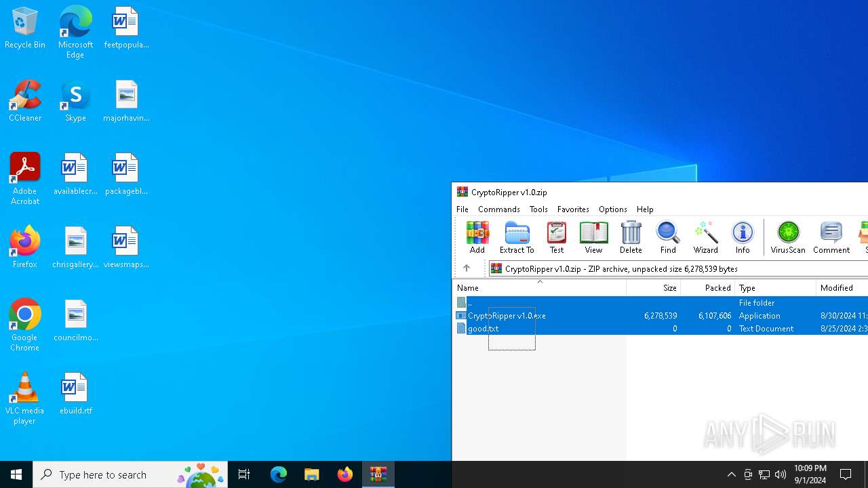The height and width of the screenshot is (488, 868).
Task: Click the Delete toolbar icon
Action: tap(631, 237)
